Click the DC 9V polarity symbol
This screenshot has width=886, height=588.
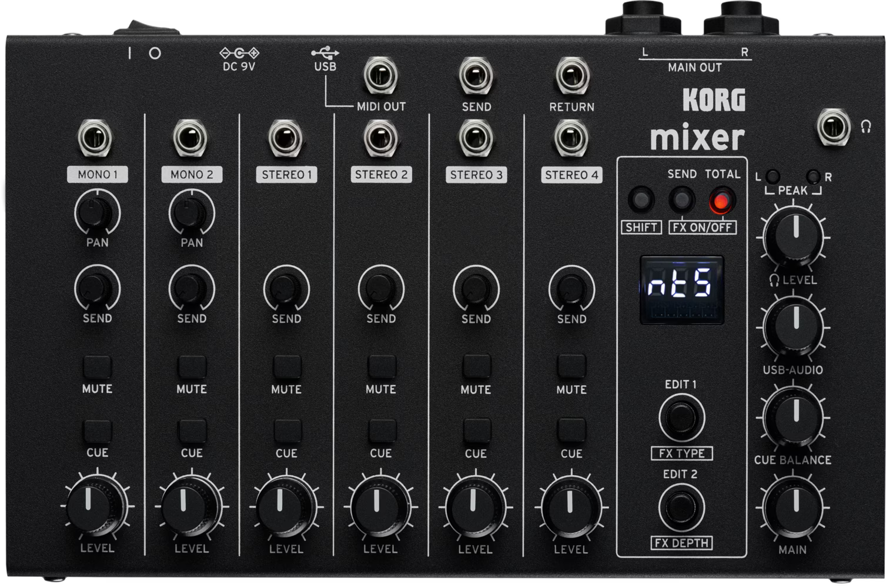point(239,53)
